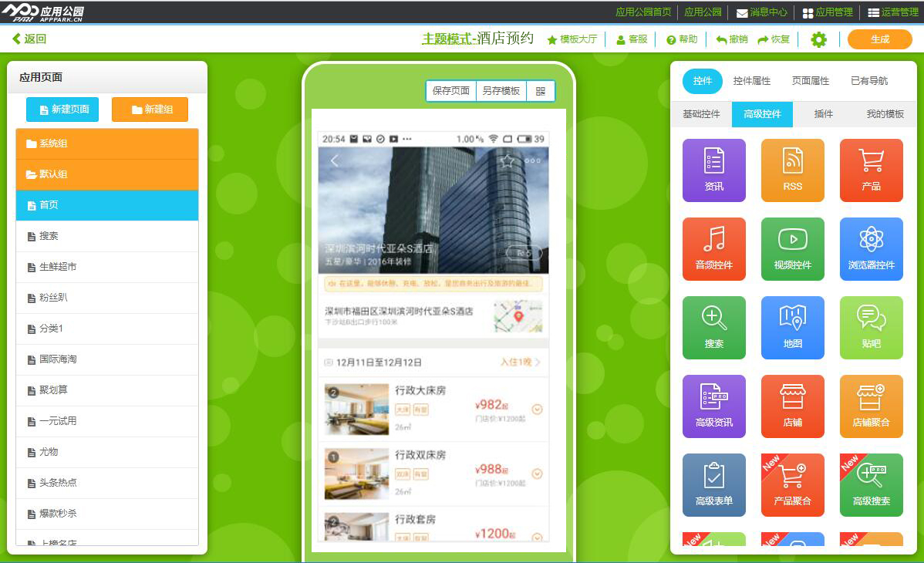Collapse the 默认组 folder group
The width and height of the screenshot is (924, 563).
pyautogui.click(x=107, y=174)
